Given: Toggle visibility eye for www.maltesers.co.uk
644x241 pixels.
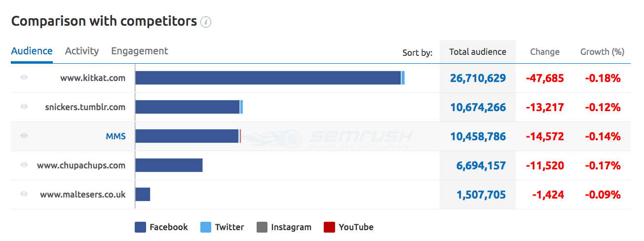Looking at the screenshot, I should pyautogui.click(x=24, y=195).
